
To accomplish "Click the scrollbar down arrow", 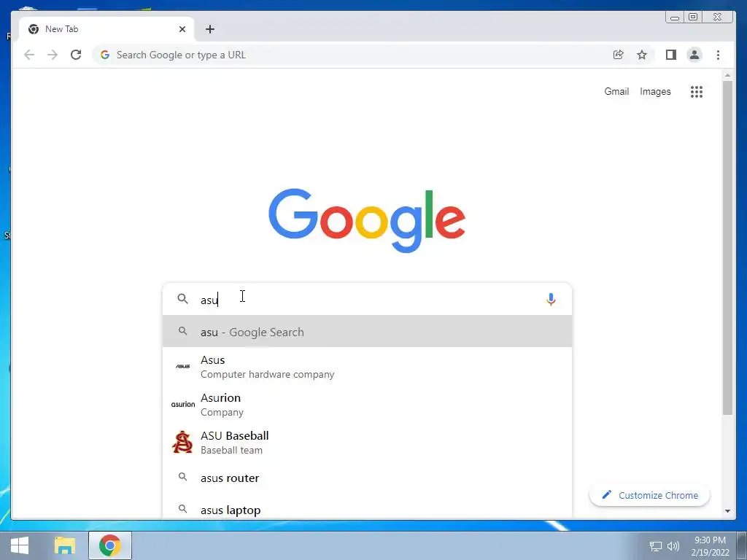I will [727, 511].
